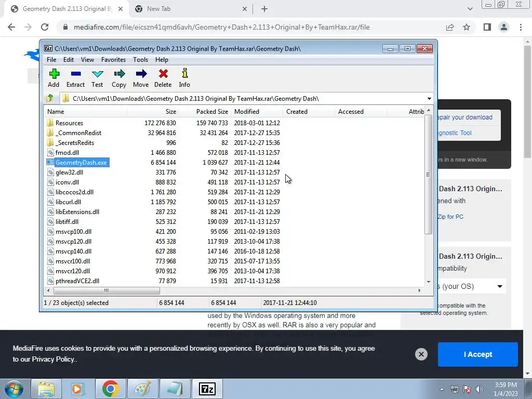Click the GeometryDash.exe file icon

[x=50, y=162]
